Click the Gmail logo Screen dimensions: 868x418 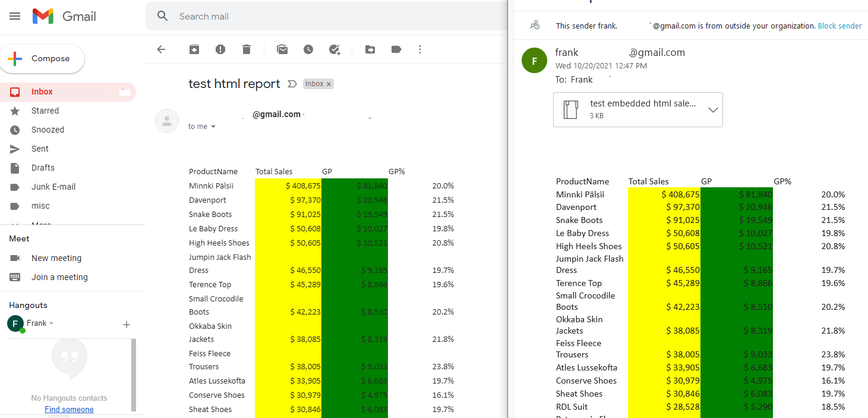64,16
